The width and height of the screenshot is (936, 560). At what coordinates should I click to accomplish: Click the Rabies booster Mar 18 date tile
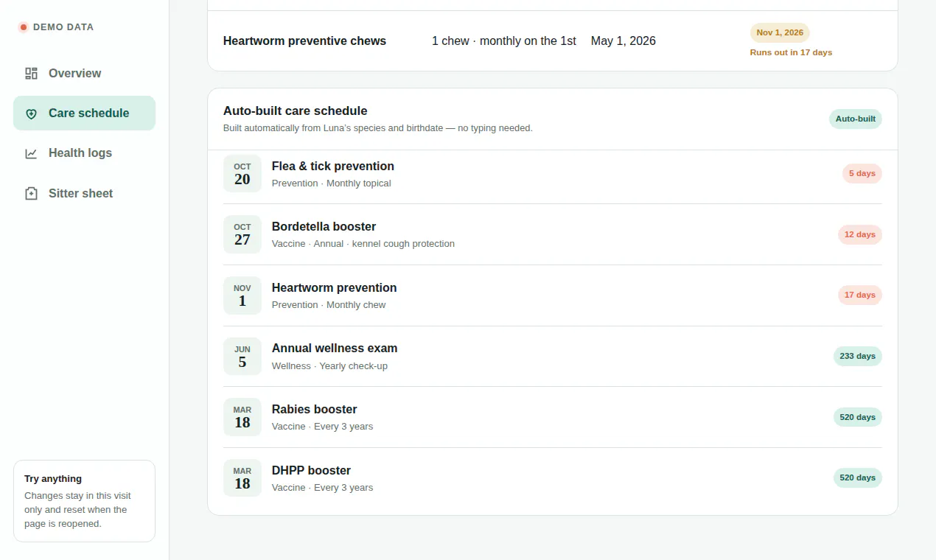tap(242, 417)
